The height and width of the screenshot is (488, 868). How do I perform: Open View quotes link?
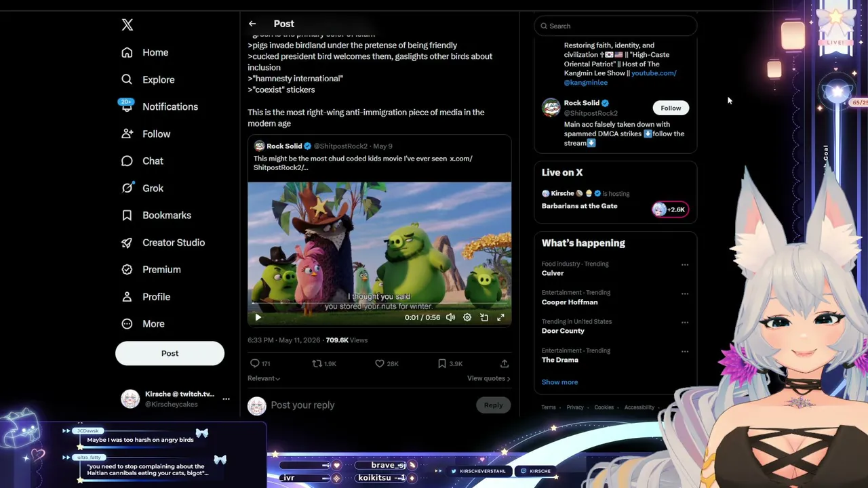tap(488, 378)
